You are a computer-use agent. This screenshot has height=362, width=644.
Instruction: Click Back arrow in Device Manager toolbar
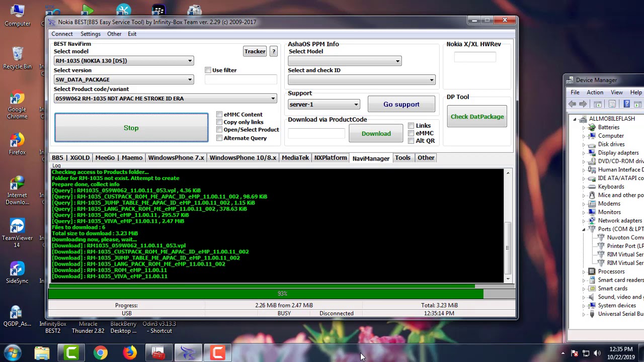pyautogui.click(x=572, y=104)
